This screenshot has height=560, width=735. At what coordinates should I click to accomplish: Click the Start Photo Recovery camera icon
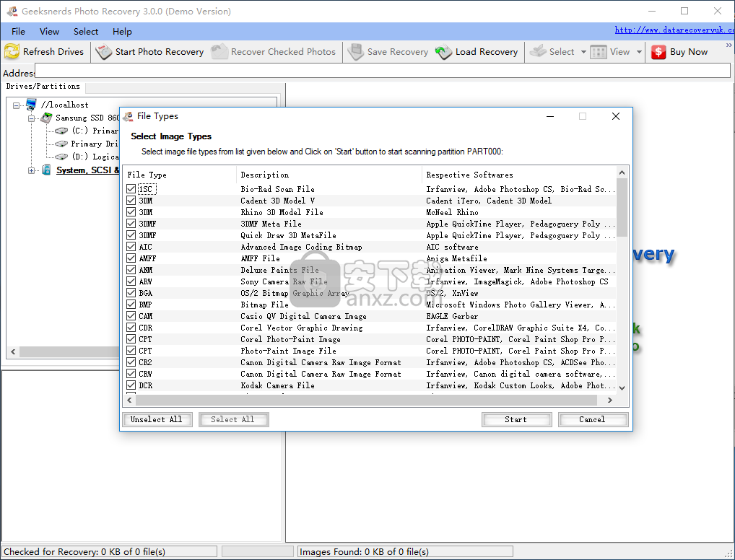[x=103, y=51]
